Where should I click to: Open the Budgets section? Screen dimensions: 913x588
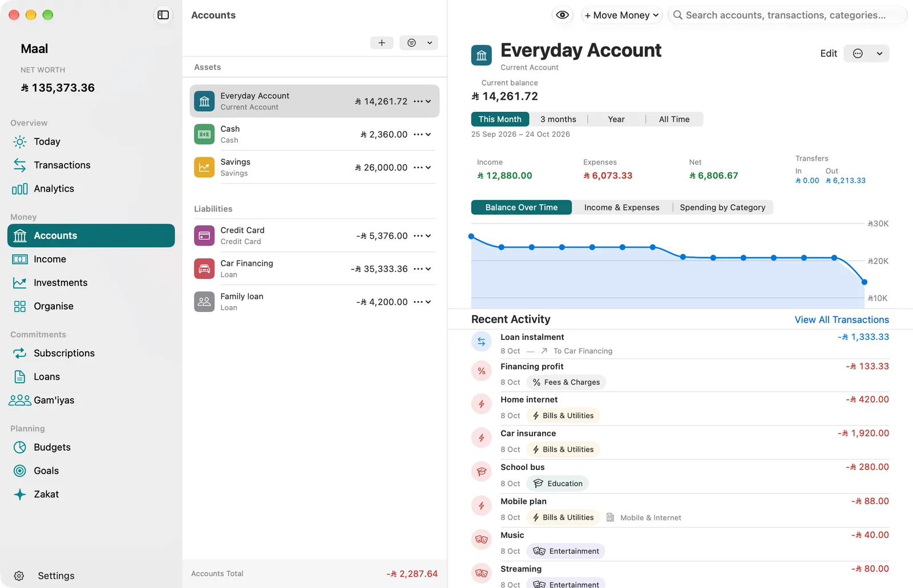[x=91, y=447]
